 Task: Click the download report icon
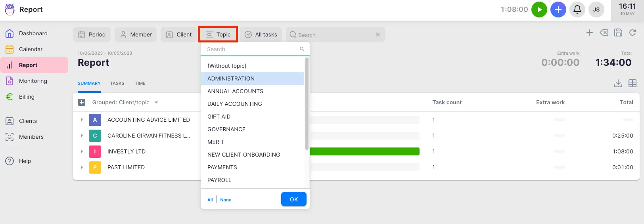(x=618, y=83)
